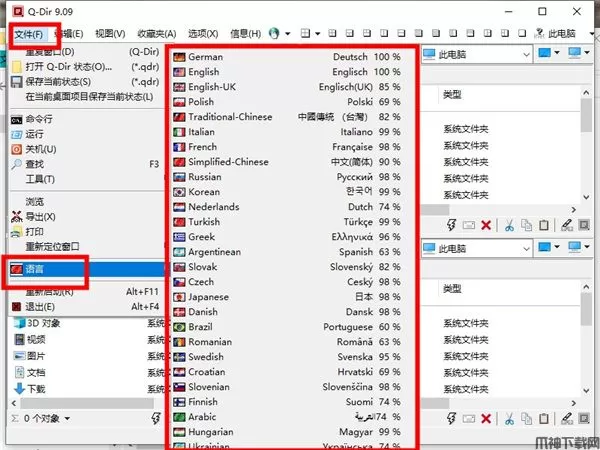Open the 文件(F) menu
Image resolution: width=600 pixels, height=450 pixels.
click(x=29, y=34)
